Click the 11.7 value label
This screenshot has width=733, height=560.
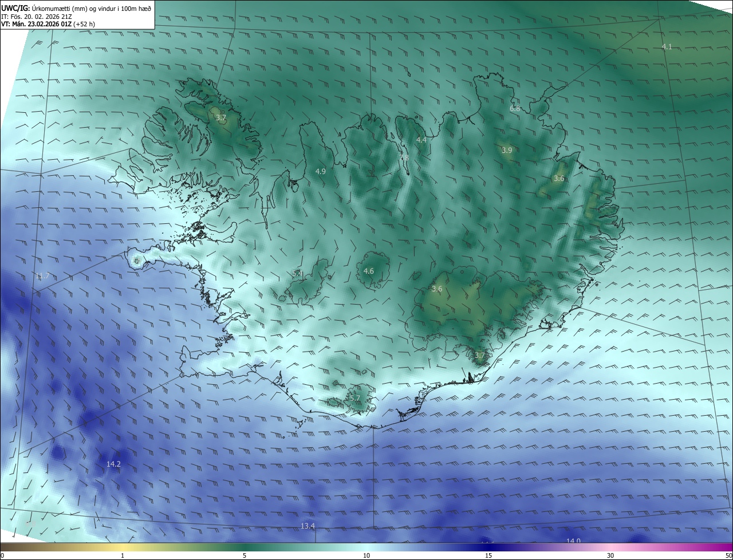tap(42, 276)
